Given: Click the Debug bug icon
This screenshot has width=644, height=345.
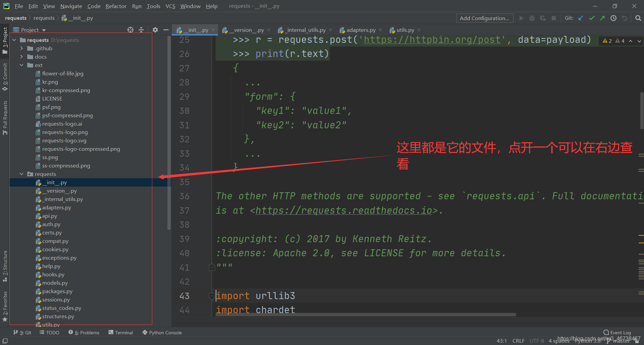Looking at the screenshot, I should [532, 18].
